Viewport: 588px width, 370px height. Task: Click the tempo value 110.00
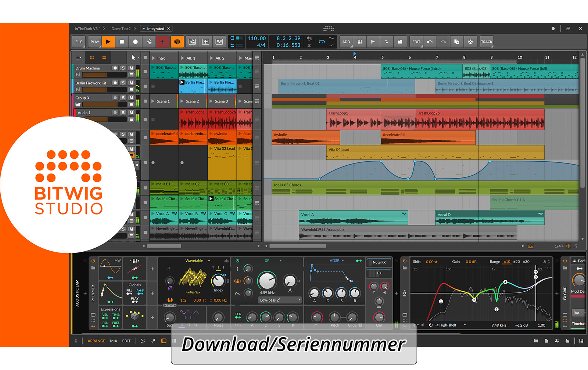pos(257,38)
